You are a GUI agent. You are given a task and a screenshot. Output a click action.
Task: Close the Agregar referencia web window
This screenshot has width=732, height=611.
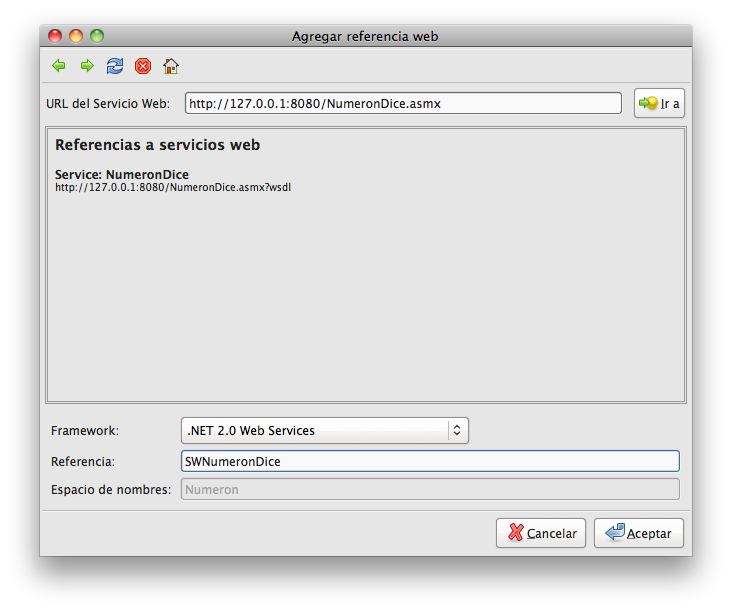click(x=55, y=36)
